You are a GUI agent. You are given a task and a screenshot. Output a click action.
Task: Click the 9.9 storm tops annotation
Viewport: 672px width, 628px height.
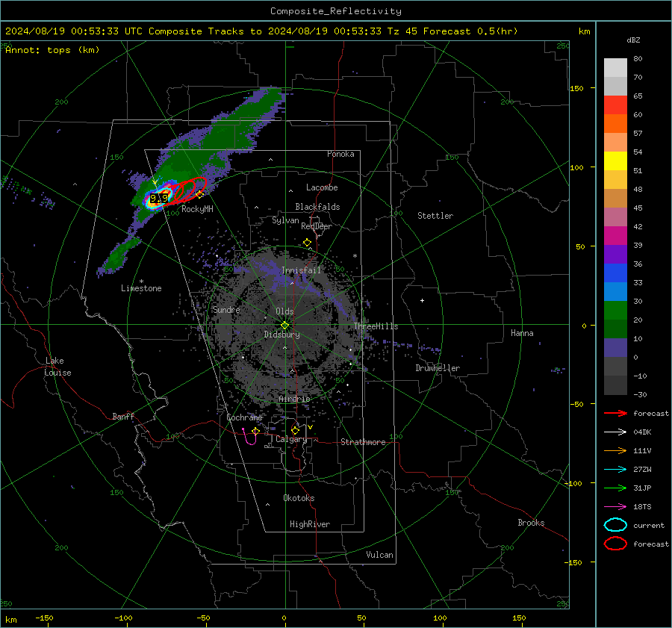159,198
